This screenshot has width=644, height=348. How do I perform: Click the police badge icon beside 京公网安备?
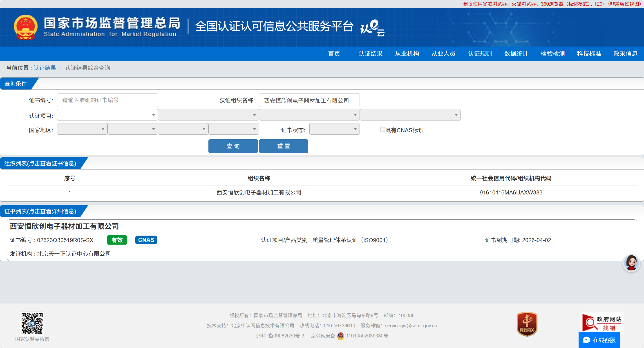click(340, 336)
